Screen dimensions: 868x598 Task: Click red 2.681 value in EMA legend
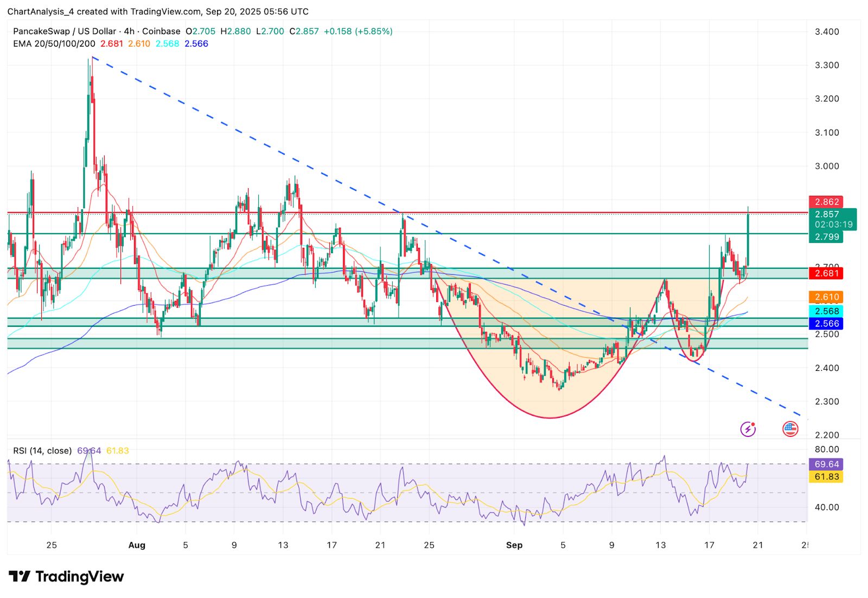click(112, 44)
